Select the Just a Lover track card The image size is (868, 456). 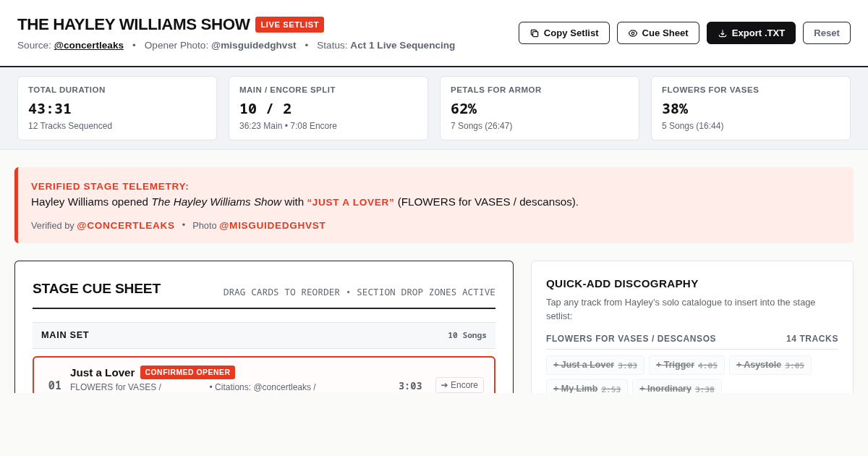click(x=264, y=376)
